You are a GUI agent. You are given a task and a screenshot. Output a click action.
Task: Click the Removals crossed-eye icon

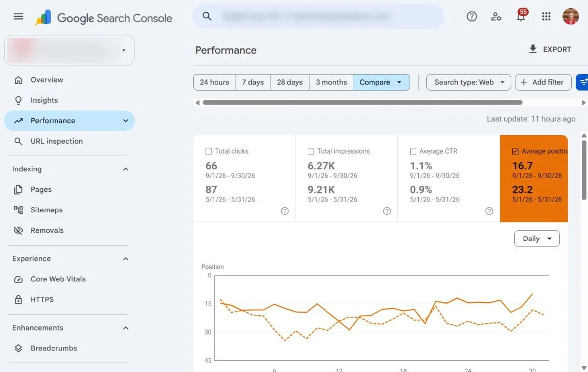(x=18, y=230)
